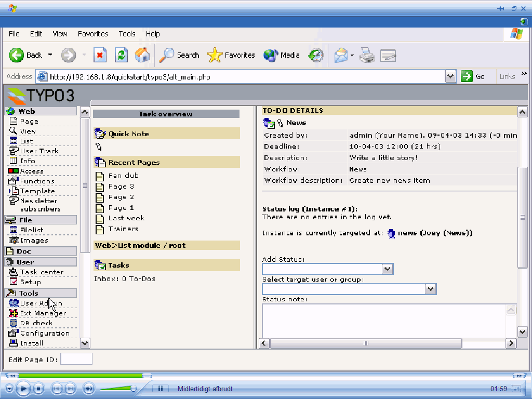This screenshot has height=399, width=532.
Task: Open the List module
Action: click(x=26, y=141)
